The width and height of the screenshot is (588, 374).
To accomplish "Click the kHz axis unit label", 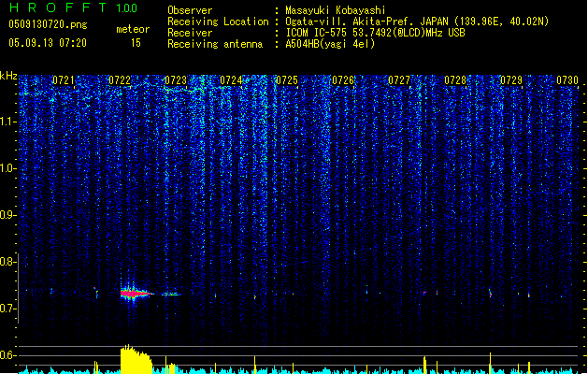I will coord(8,76).
